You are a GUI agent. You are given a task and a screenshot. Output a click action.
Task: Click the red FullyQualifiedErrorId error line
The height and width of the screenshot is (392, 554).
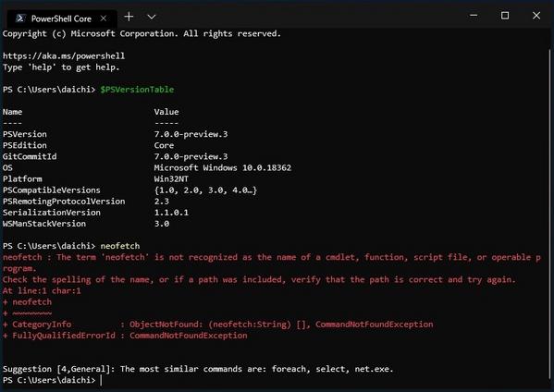(125, 336)
